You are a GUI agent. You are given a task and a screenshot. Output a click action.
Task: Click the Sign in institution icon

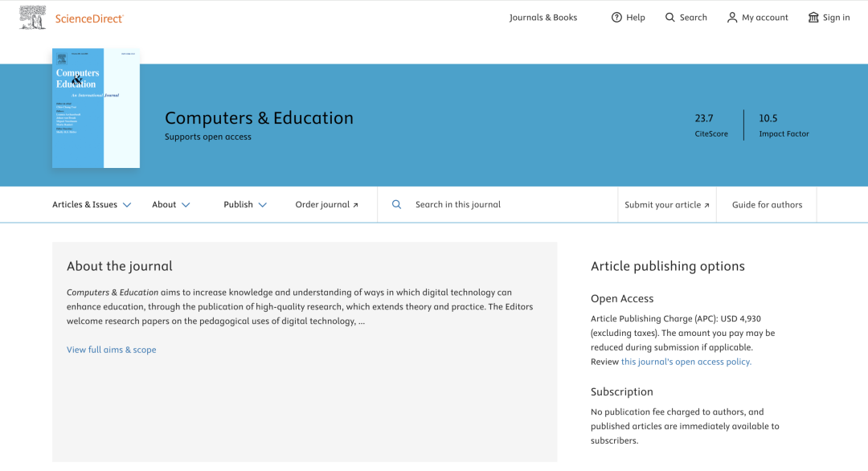813,18
